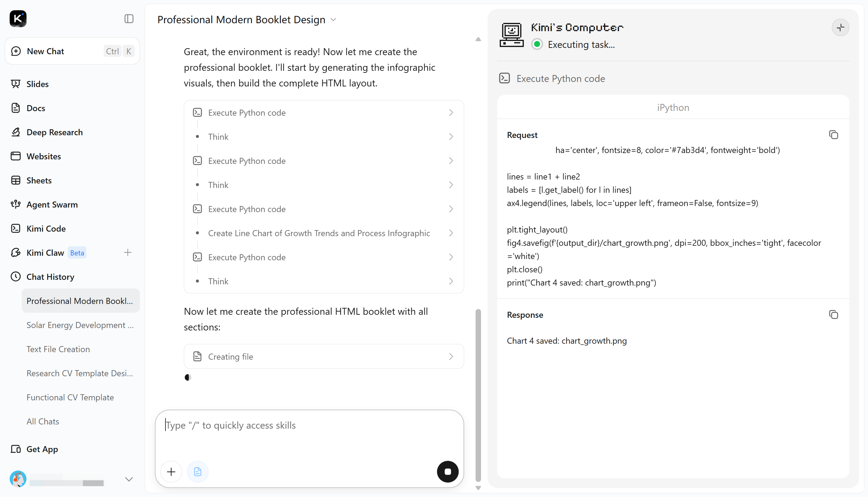Expand the Creating file step
The width and height of the screenshot is (868, 497).
pyautogui.click(x=324, y=357)
